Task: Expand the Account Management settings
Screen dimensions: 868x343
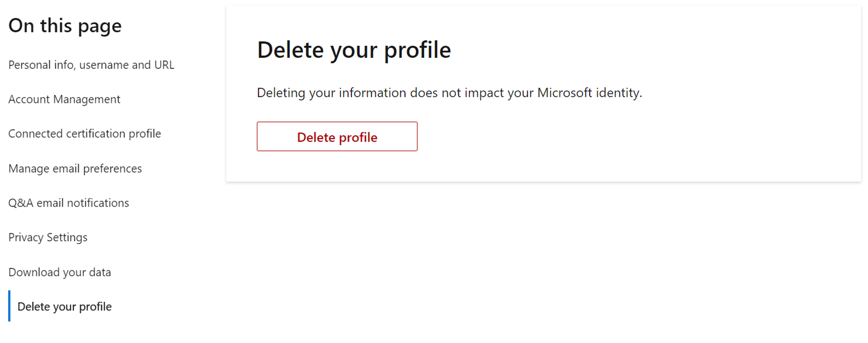Action: pyautogui.click(x=65, y=99)
